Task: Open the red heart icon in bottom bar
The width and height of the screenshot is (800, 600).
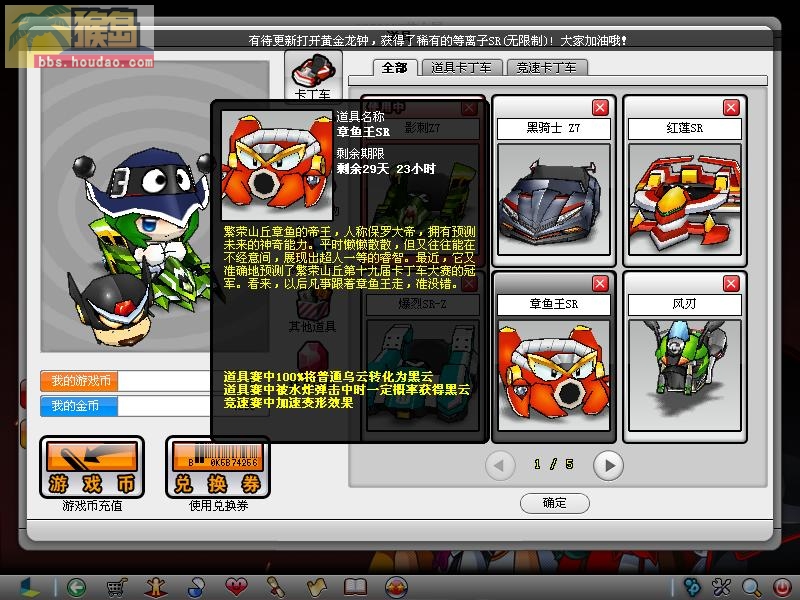Action: (x=236, y=587)
